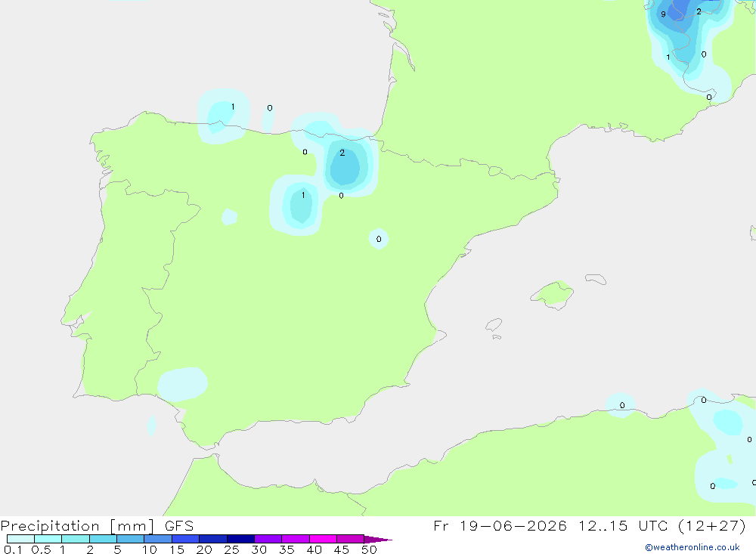The image size is (756, 554).
Task: Click the '2' value in northern Spain's rain cell
Action: (x=342, y=153)
